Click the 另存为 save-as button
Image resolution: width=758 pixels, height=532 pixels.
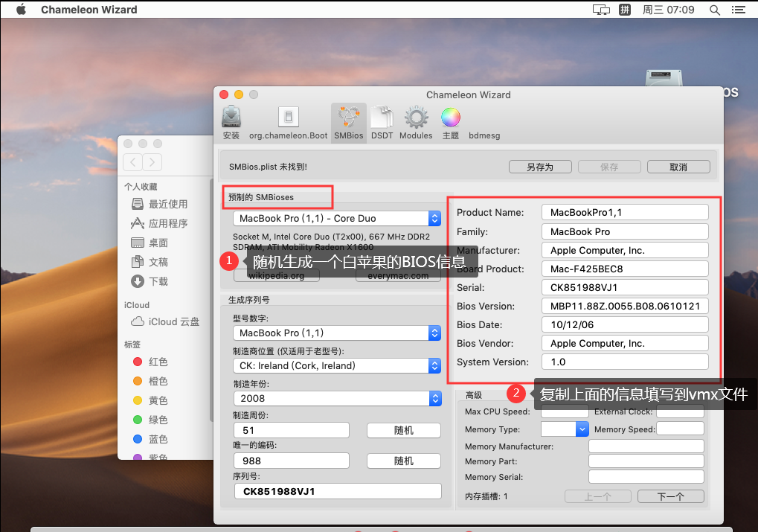pos(540,167)
